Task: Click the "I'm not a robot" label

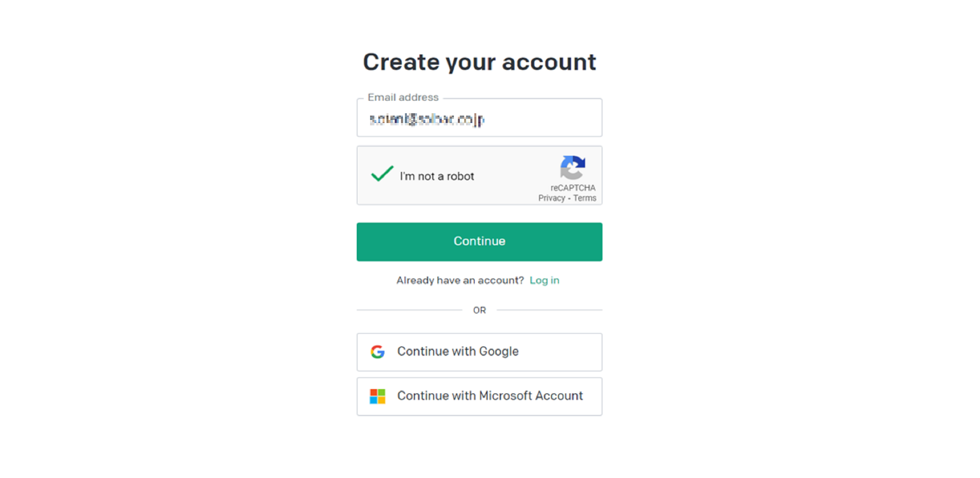Action: (437, 176)
